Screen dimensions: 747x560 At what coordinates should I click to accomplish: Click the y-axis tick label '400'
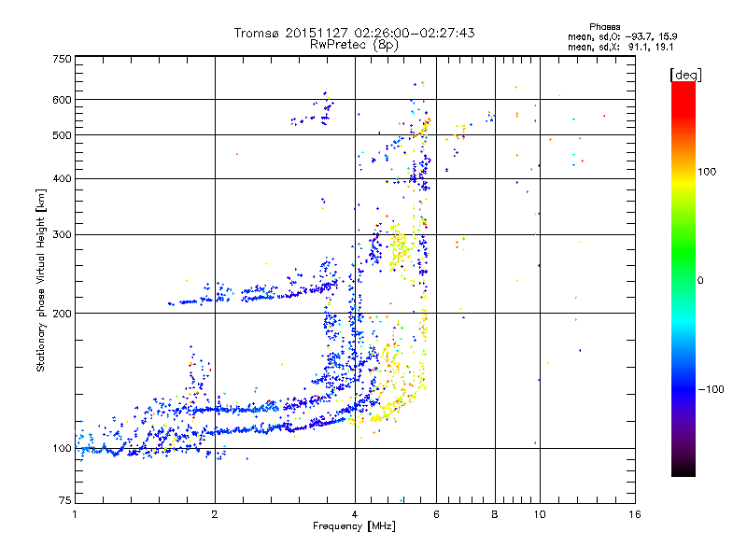coord(63,179)
